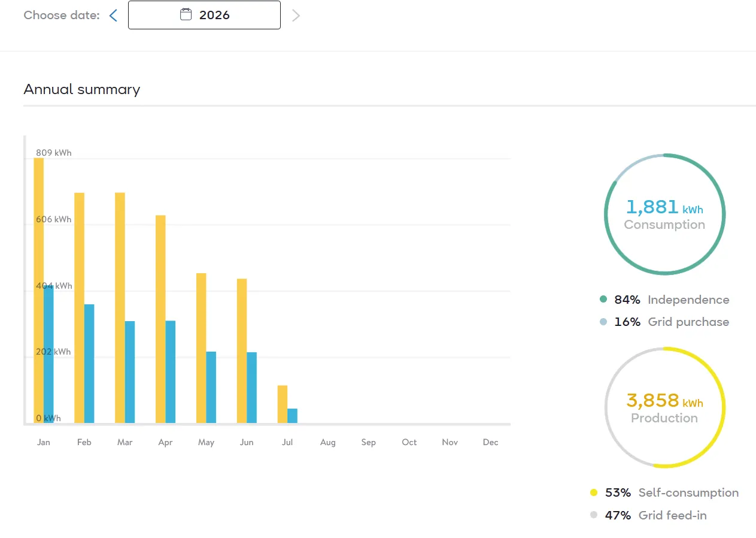This screenshot has width=756, height=538.
Task: Click the Sep month label
Action: (369, 442)
